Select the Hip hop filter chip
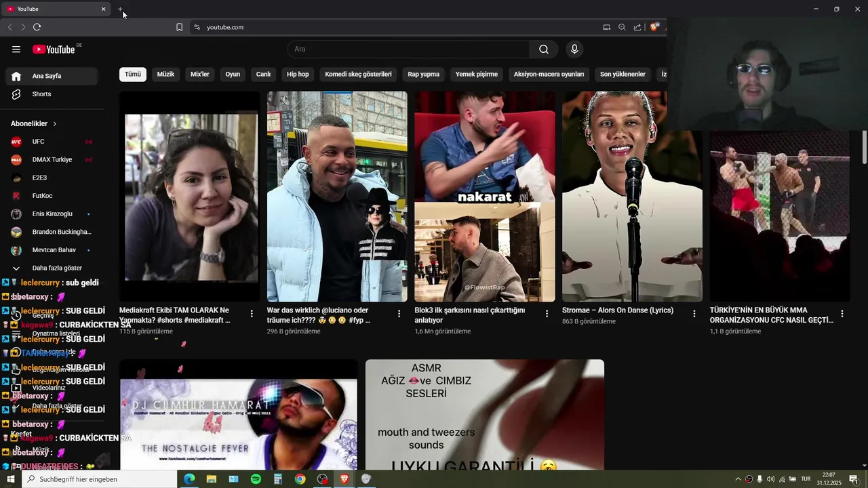The image size is (868, 488). (x=298, y=74)
